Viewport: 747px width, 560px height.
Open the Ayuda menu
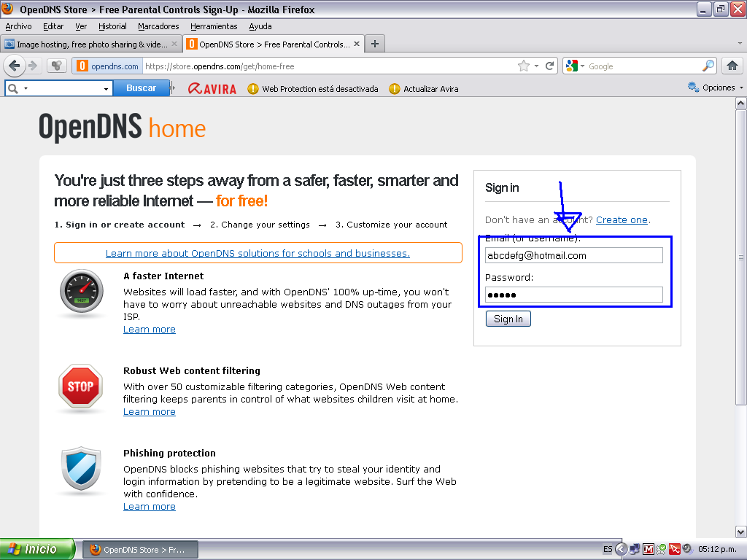tap(260, 26)
